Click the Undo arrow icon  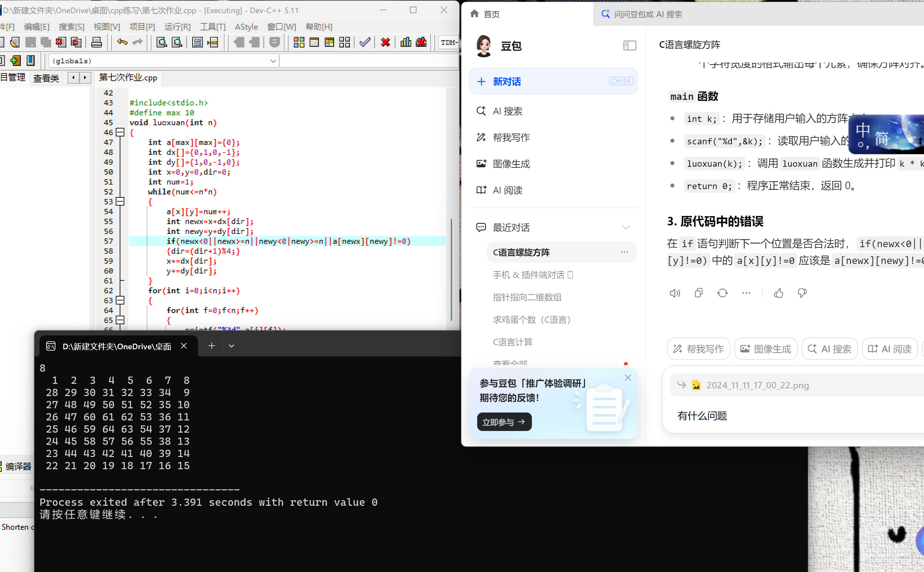122,42
